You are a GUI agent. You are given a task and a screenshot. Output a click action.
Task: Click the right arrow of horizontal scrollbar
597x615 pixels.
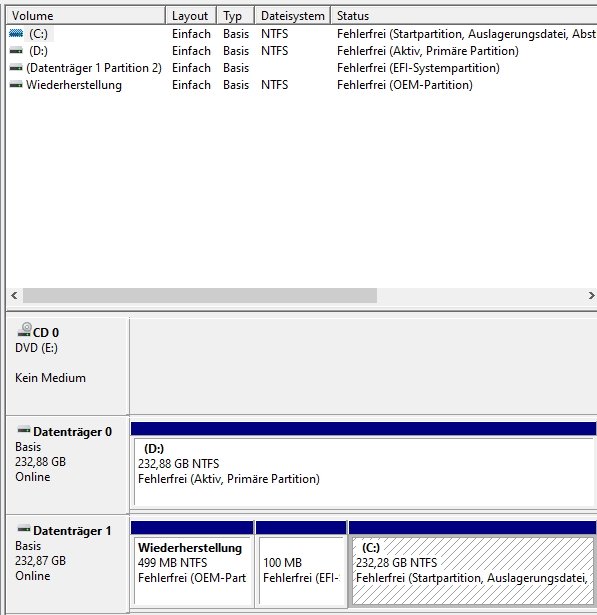[x=591, y=295]
